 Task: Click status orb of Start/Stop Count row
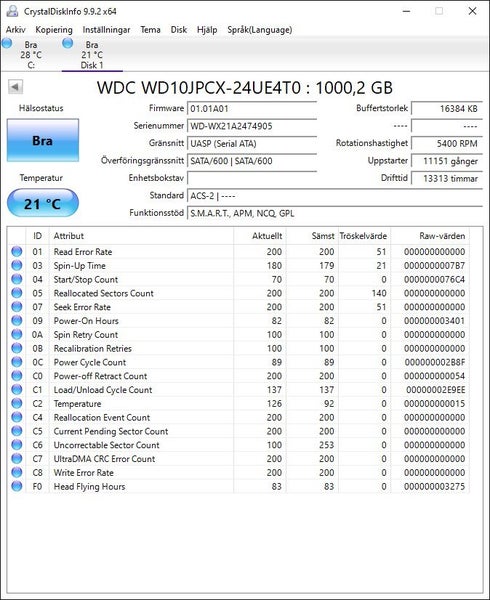pyautogui.click(x=17, y=279)
